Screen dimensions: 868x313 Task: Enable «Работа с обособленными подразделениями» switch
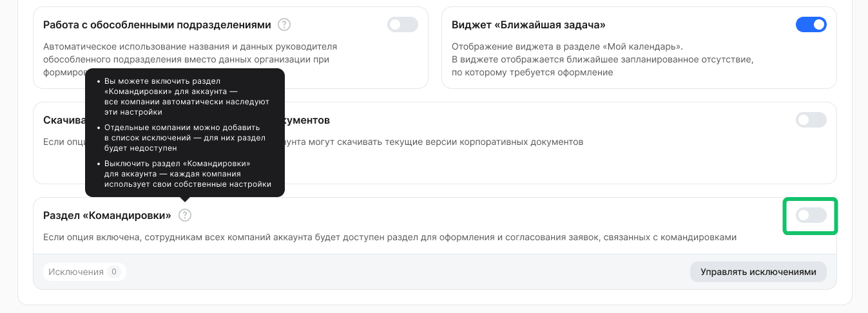coord(403,25)
